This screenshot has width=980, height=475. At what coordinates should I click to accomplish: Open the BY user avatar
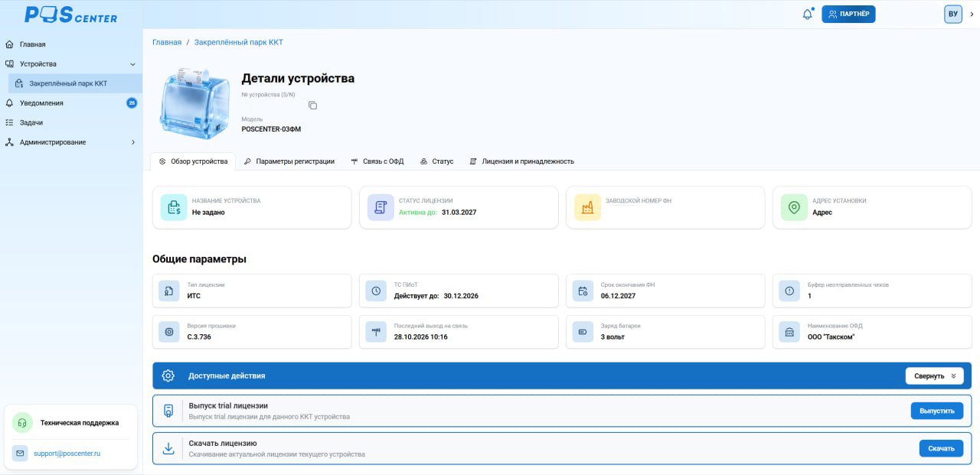tap(952, 14)
